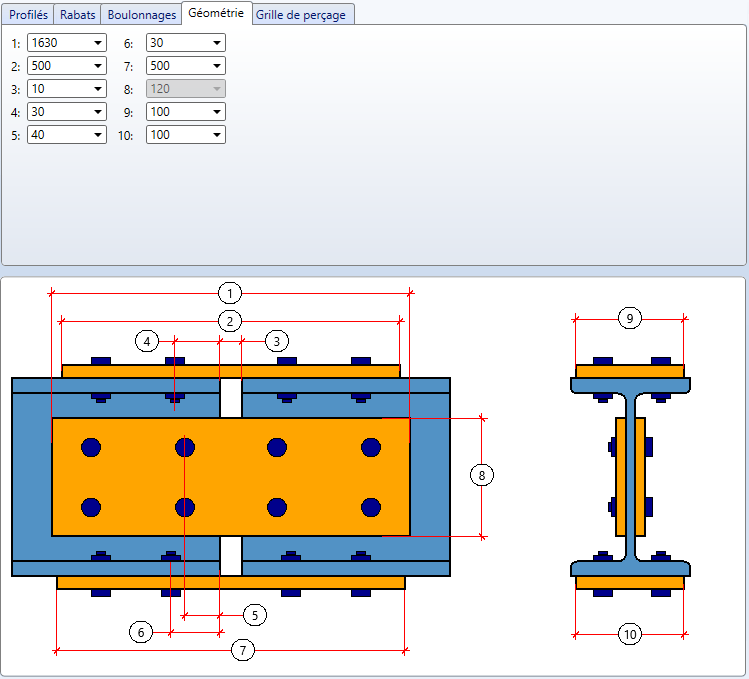Image resolution: width=749 pixels, height=679 pixels.
Task: Open the Rabats tab
Action: tap(77, 14)
